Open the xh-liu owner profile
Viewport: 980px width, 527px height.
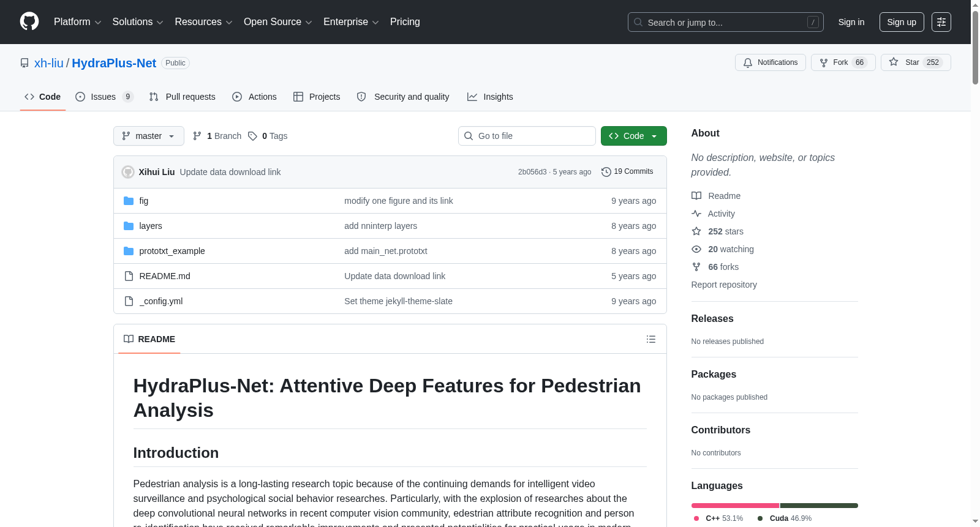tap(49, 63)
